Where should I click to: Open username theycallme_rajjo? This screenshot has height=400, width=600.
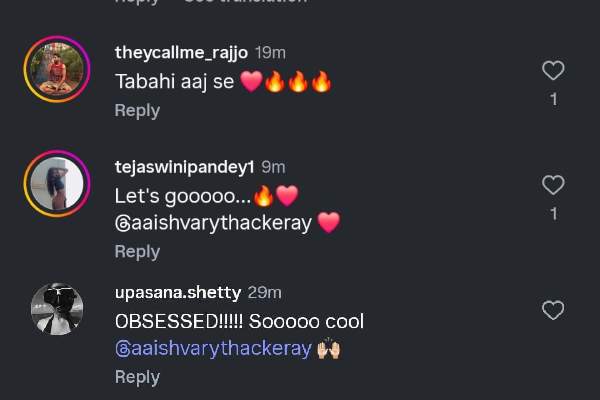tap(181, 52)
